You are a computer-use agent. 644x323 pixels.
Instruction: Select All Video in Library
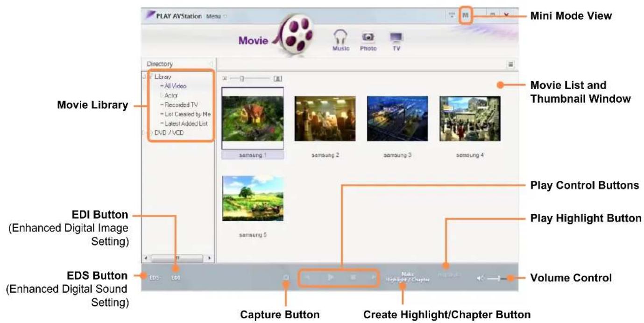tap(175, 86)
